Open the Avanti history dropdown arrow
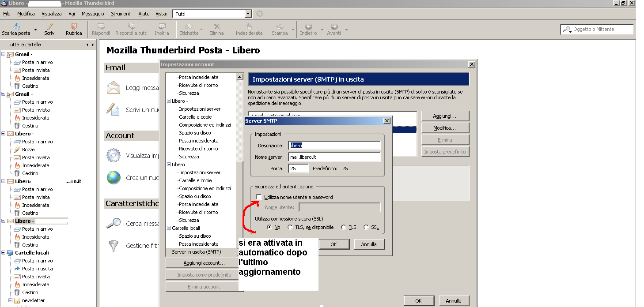The height and width of the screenshot is (307, 644). [x=346, y=30]
